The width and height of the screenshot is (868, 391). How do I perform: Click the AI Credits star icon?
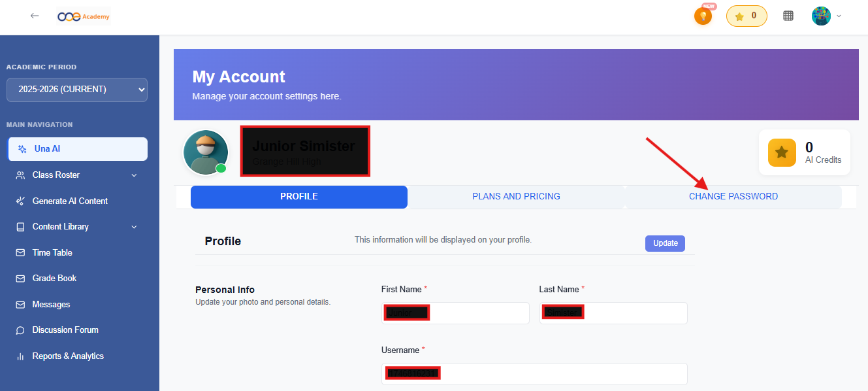click(x=782, y=152)
